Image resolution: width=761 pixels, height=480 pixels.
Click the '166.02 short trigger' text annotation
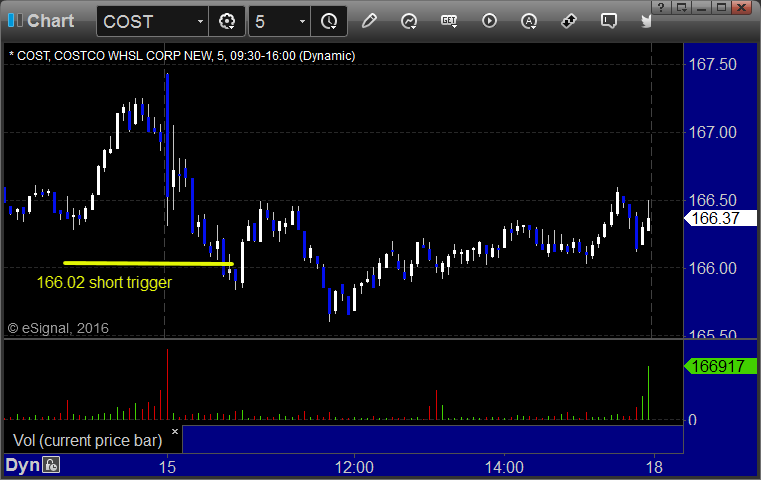(104, 282)
